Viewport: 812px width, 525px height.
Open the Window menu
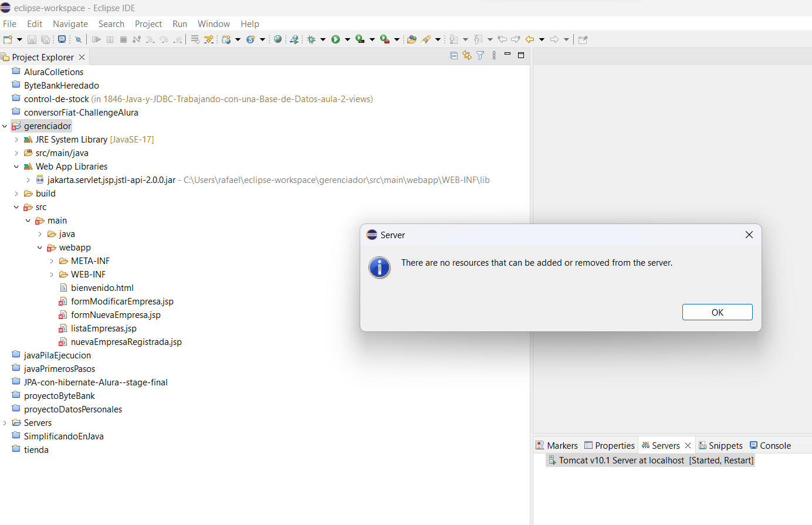pyautogui.click(x=214, y=23)
